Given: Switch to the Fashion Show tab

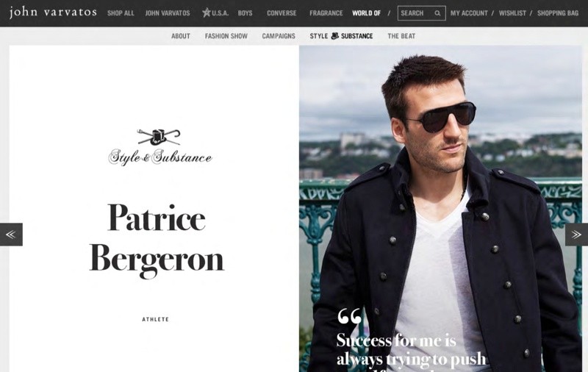Looking at the screenshot, I should [226, 36].
